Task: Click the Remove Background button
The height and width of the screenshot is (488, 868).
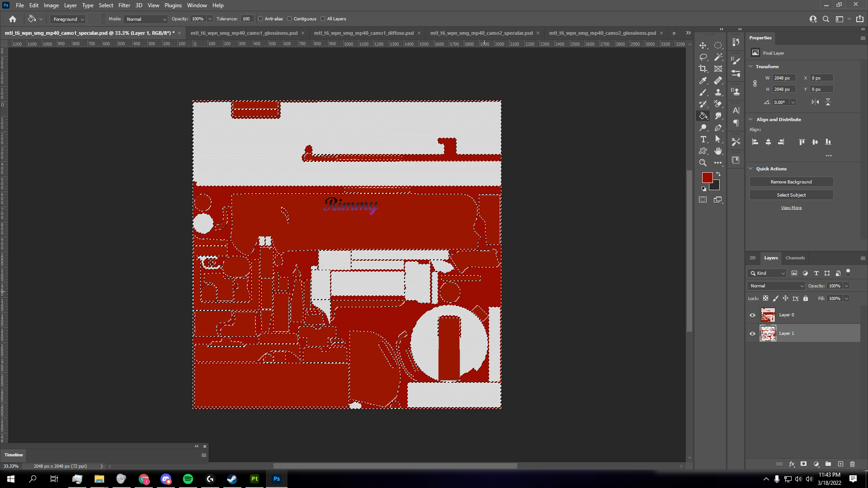Action: click(x=791, y=182)
